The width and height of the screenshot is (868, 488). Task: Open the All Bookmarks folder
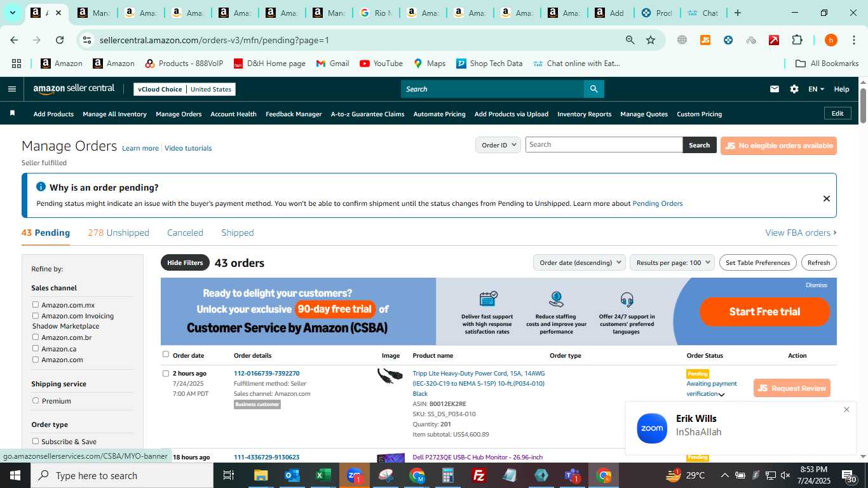[827, 64]
